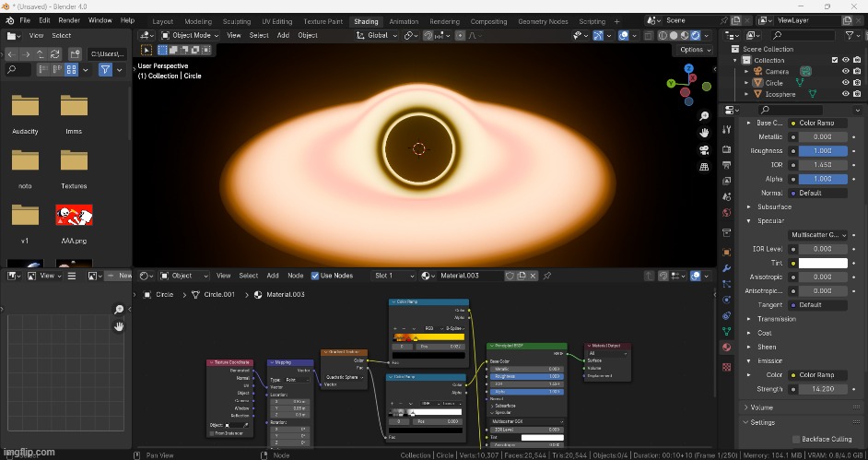Toggle Collection visibility eye icon
The height and width of the screenshot is (460, 868).
(x=846, y=60)
